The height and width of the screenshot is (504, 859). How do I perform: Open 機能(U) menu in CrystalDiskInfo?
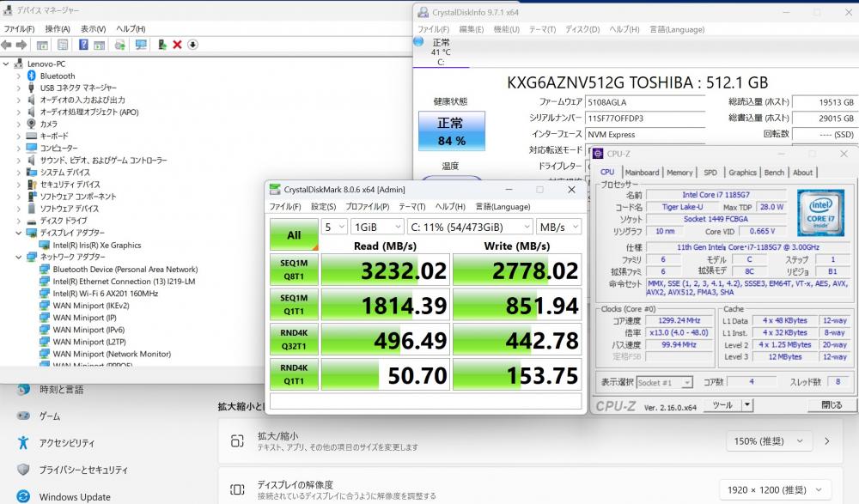coord(506,29)
